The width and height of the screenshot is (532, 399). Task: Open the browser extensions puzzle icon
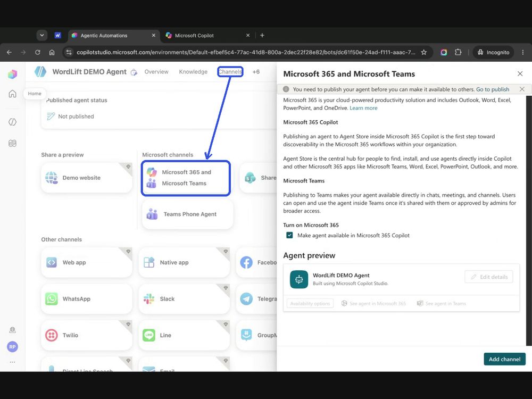click(458, 52)
